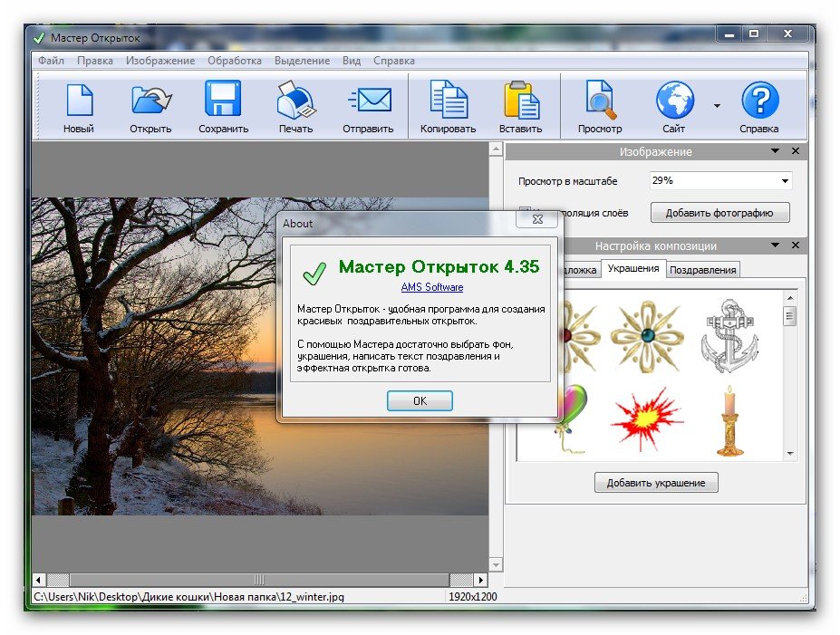Click the horizontal scrollbar under the canvas
The height and width of the screenshot is (635, 840).
259,580
